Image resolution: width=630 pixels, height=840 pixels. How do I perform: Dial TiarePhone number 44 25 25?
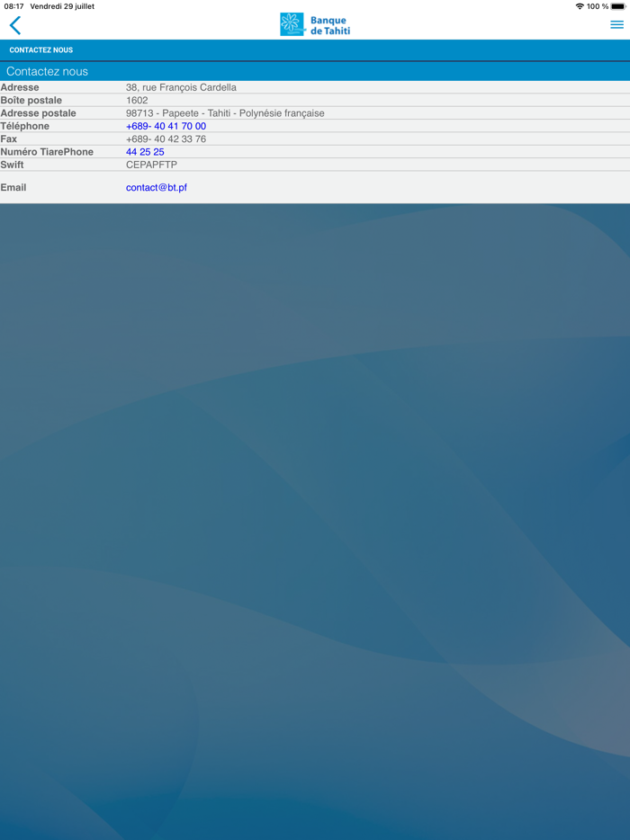pos(145,152)
